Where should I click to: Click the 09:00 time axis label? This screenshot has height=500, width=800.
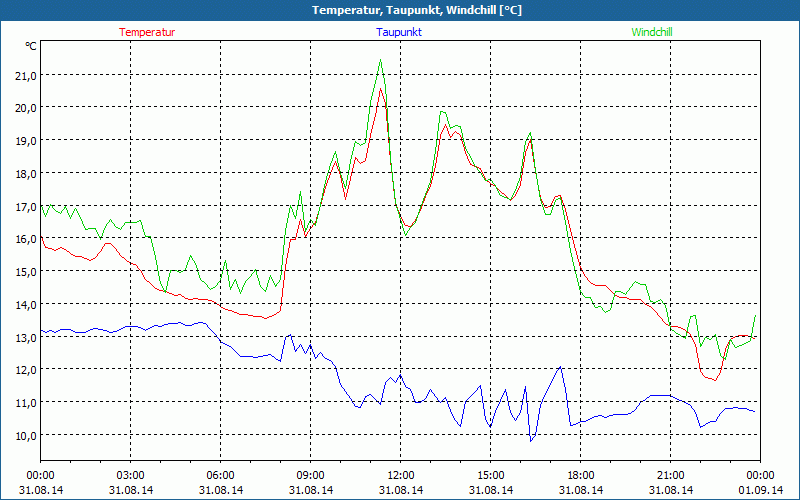pos(310,476)
